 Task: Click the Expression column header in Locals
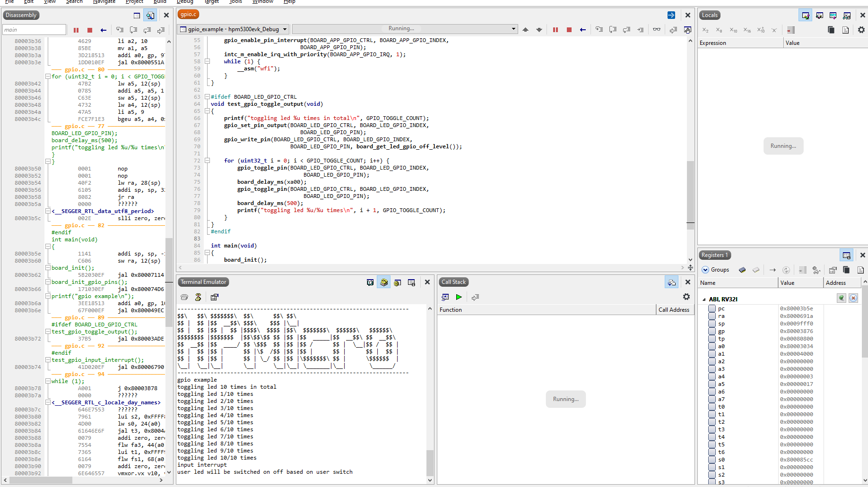pyautogui.click(x=740, y=43)
